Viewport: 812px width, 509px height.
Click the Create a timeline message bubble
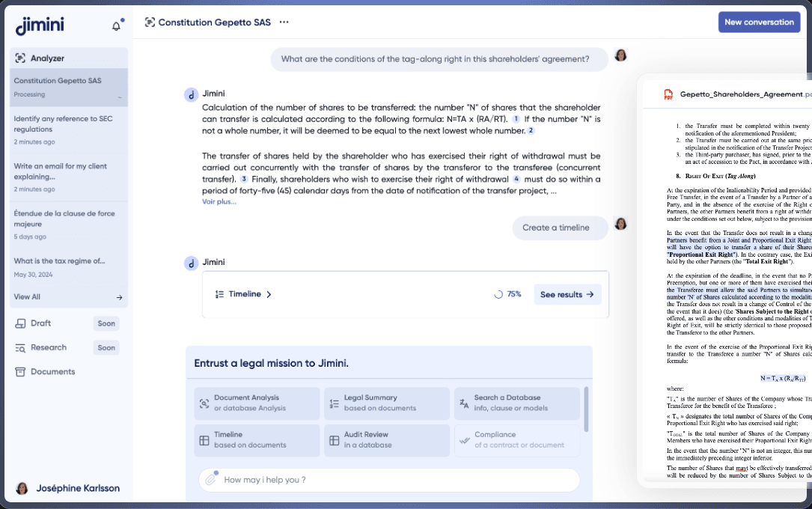(561, 228)
